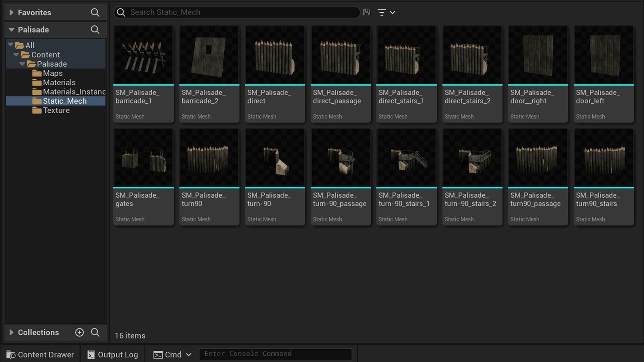
Task: Collapse the All tree node
Action: [11, 45]
